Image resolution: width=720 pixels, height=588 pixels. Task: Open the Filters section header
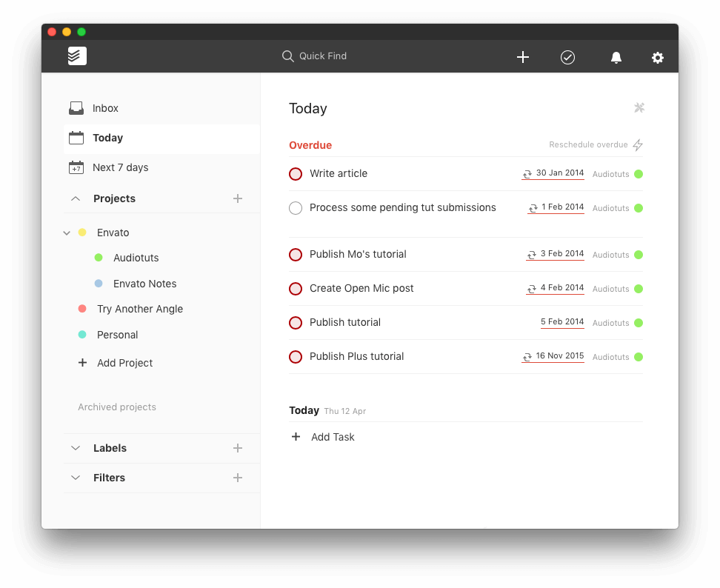pyautogui.click(x=109, y=478)
